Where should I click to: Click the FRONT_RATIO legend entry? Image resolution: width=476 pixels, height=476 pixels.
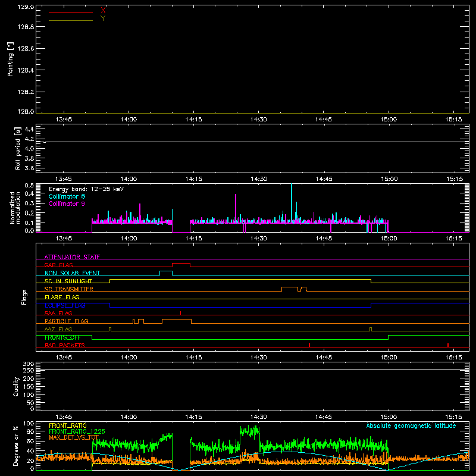coord(68,425)
